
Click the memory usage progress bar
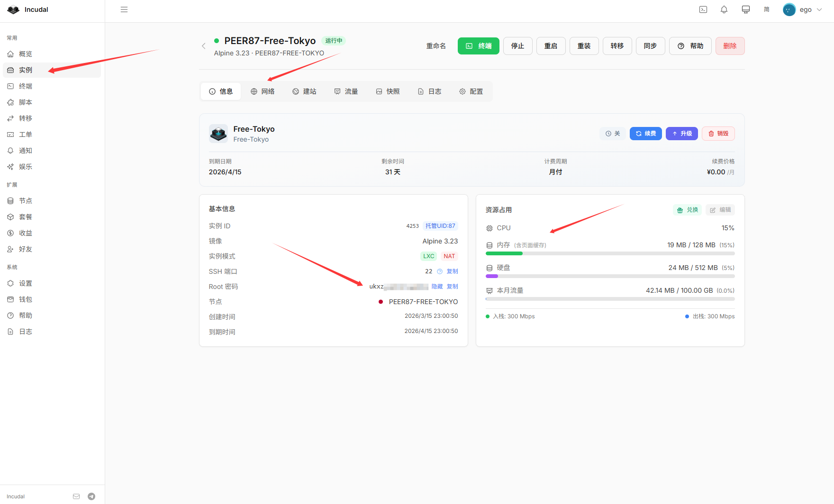[610, 253]
